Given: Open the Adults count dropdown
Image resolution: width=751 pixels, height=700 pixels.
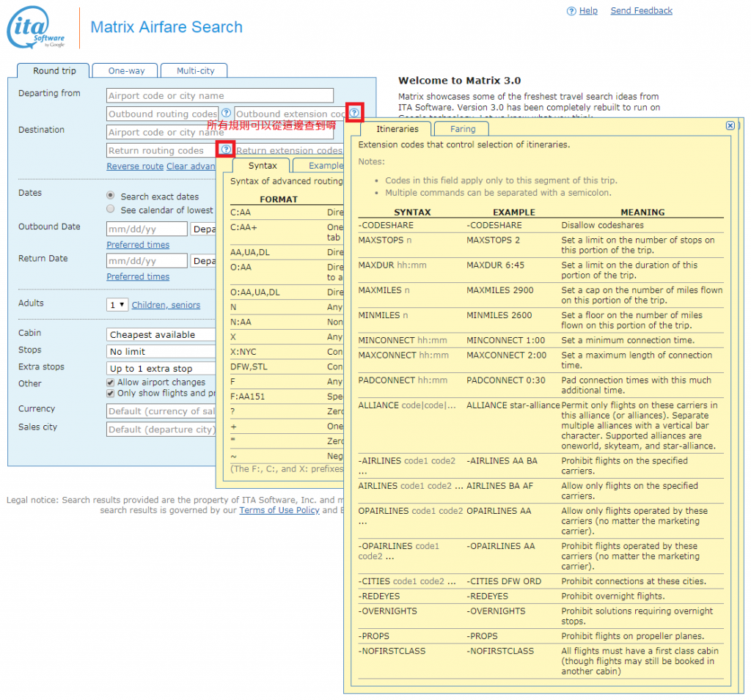Looking at the screenshot, I should (117, 304).
